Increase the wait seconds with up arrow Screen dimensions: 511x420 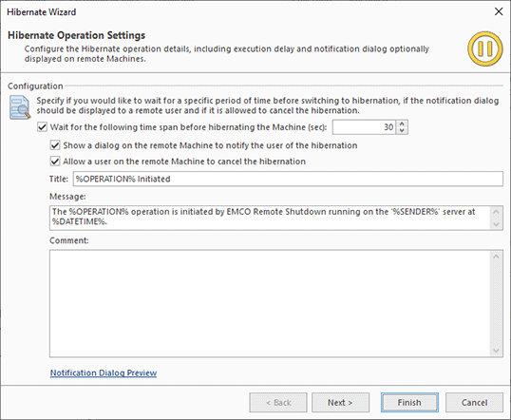(402, 124)
